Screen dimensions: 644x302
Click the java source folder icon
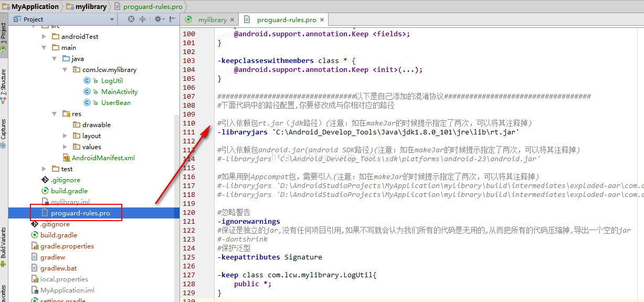[x=66, y=58]
